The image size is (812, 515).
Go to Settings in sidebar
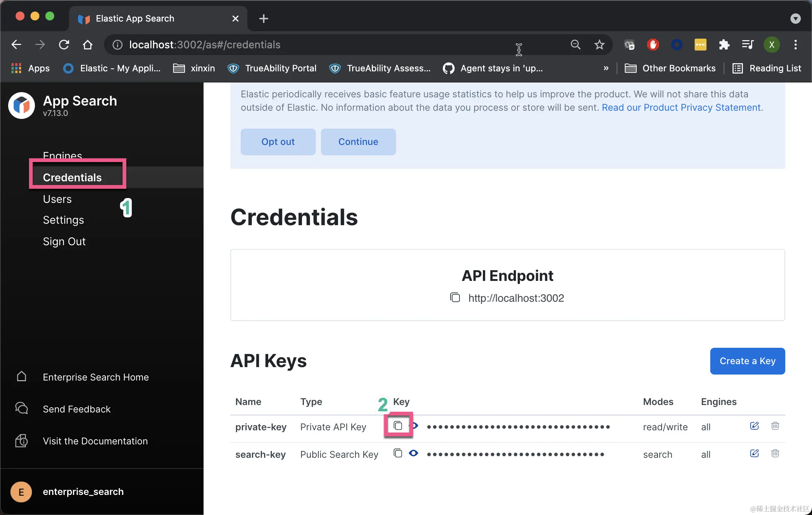tap(63, 220)
